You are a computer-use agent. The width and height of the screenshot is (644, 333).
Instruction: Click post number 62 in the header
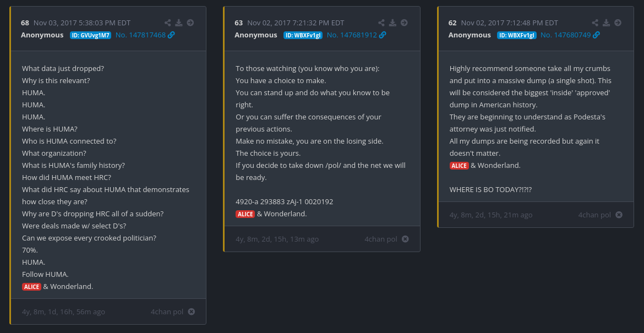tap(452, 23)
